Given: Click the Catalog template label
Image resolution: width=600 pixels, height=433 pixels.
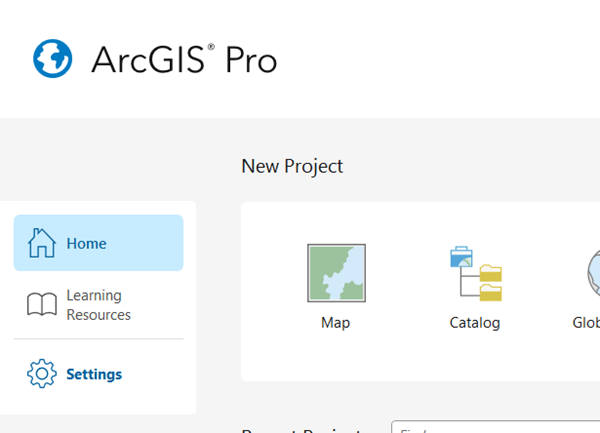Looking at the screenshot, I should (475, 323).
